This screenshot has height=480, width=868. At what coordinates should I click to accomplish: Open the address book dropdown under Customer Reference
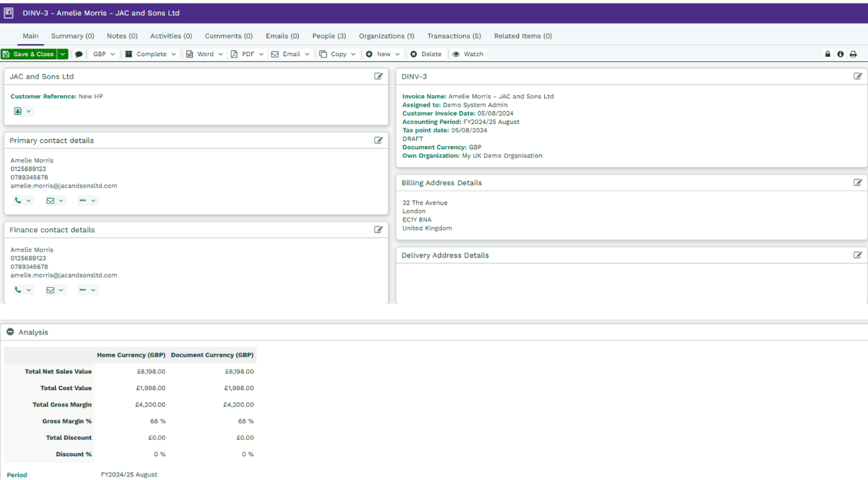[x=22, y=111]
